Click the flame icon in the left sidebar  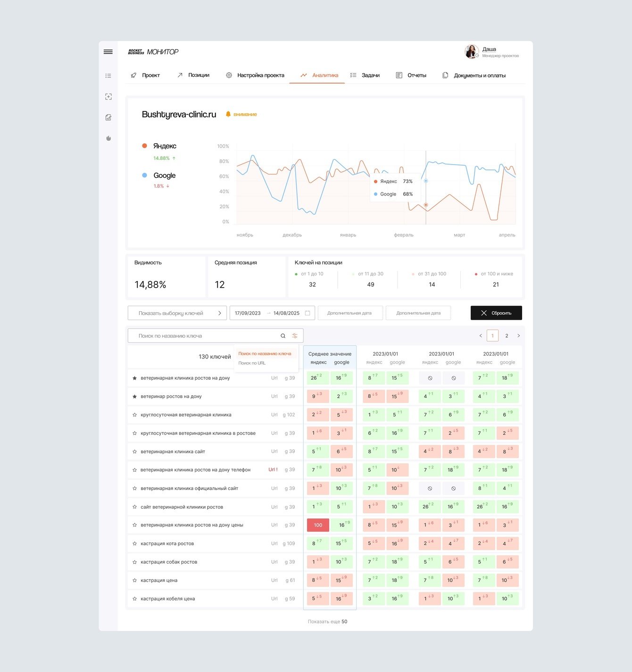point(108,138)
